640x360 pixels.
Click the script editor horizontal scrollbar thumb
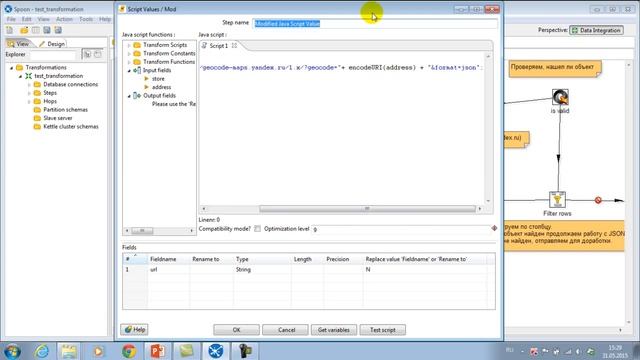[367, 209]
